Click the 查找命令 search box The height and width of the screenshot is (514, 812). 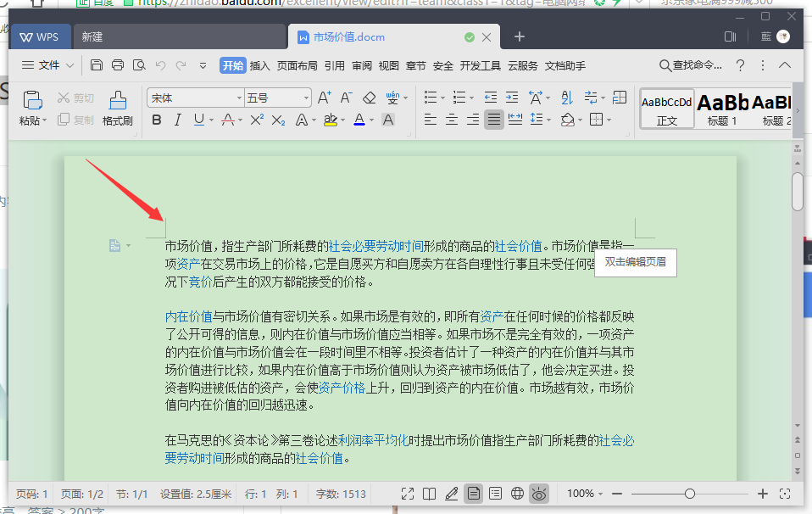coord(691,65)
